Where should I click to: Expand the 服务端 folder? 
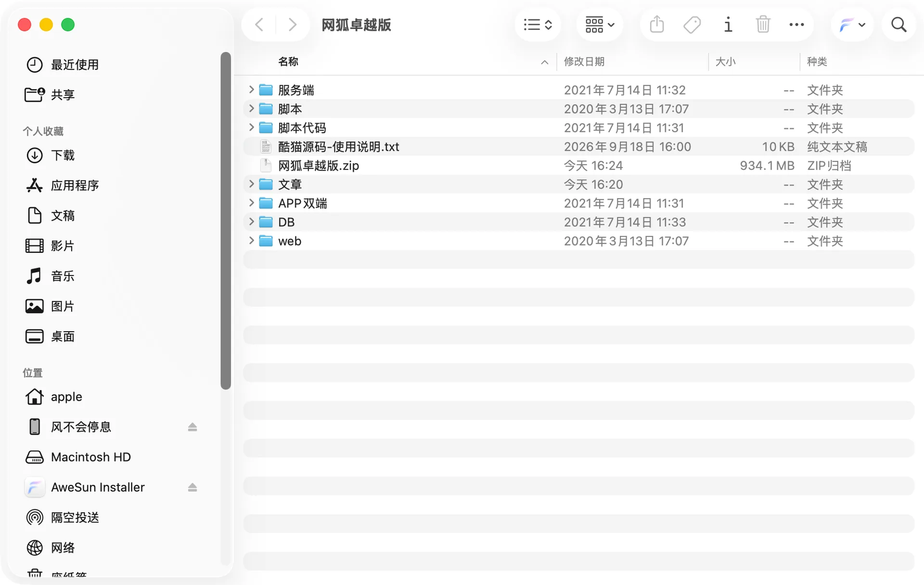point(251,90)
